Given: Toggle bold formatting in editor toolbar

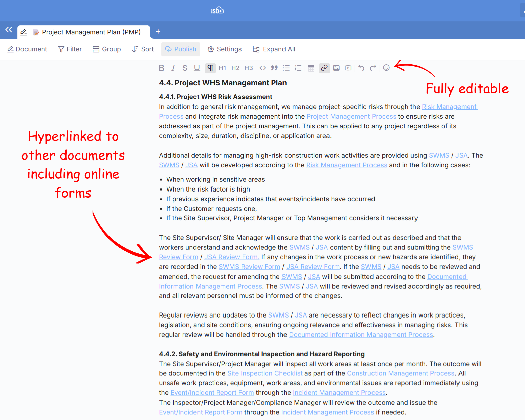Looking at the screenshot, I should (x=161, y=68).
